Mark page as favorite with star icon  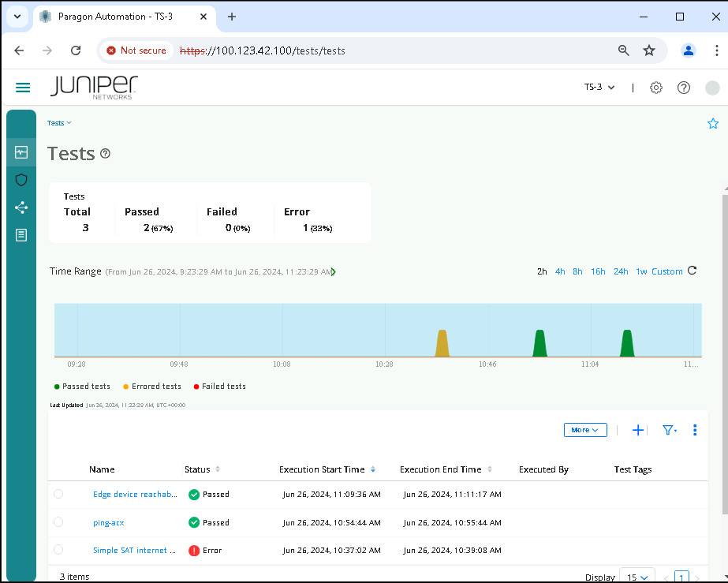pyautogui.click(x=713, y=124)
